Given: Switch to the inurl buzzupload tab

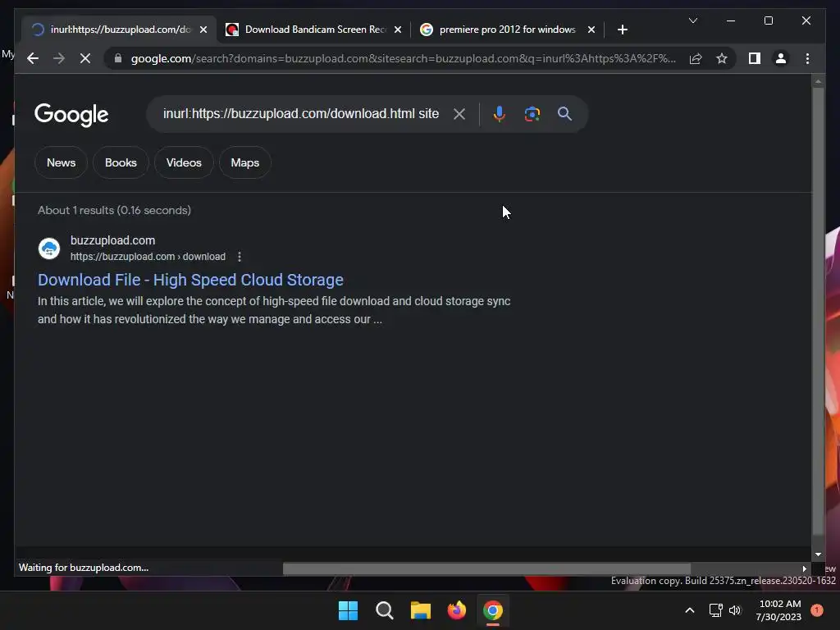Looking at the screenshot, I should pos(118,30).
